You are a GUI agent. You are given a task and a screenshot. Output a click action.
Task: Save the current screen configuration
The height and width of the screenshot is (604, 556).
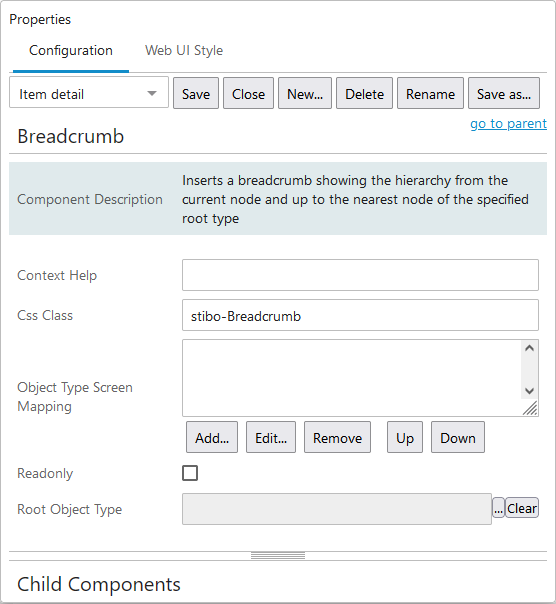tap(196, 94)
